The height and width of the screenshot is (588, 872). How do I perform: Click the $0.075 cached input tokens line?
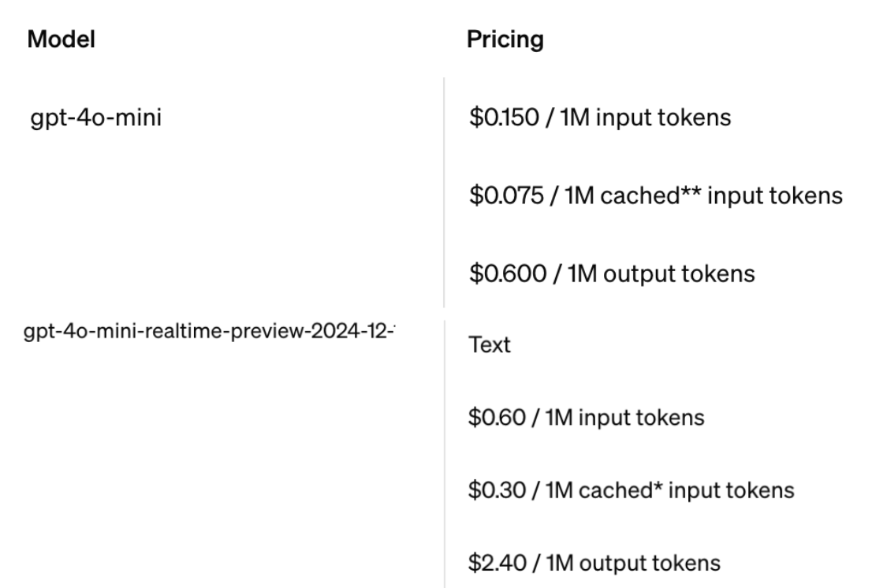[x=656, y=195]
